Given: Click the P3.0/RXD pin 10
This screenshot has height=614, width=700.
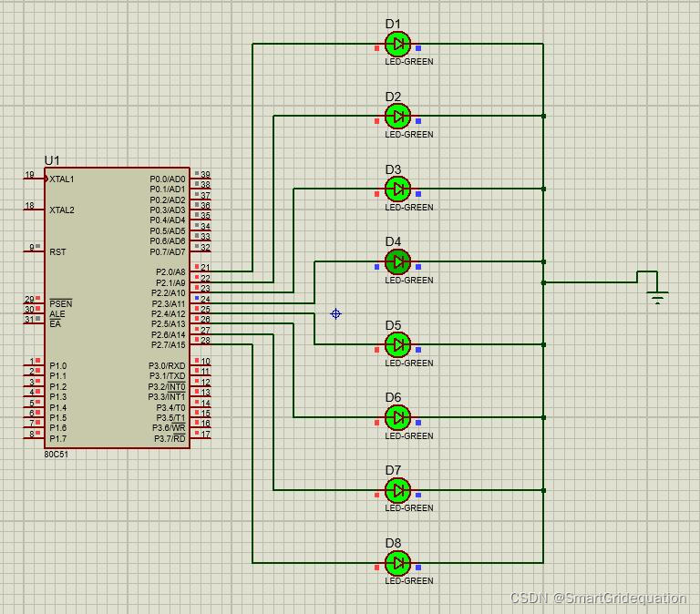Looking at the screenshot, I should coord(201,364).
